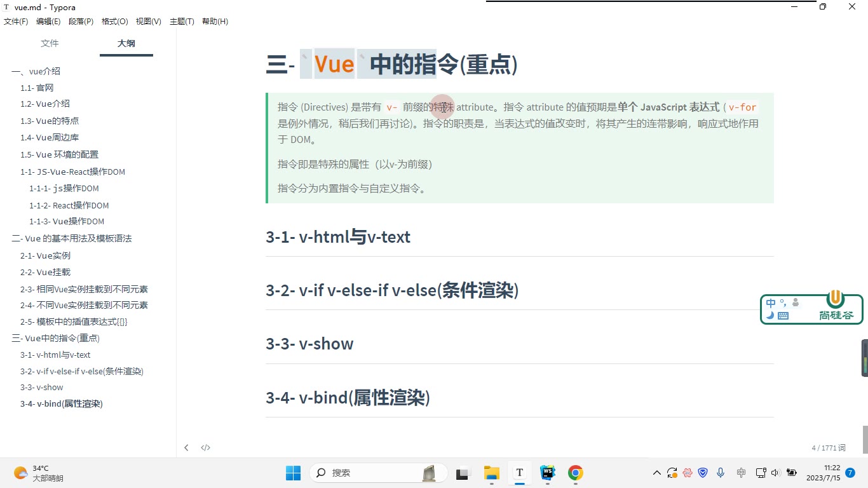Open the network tray icon
This screenshot has height=488, width=868.
(761, 473)
